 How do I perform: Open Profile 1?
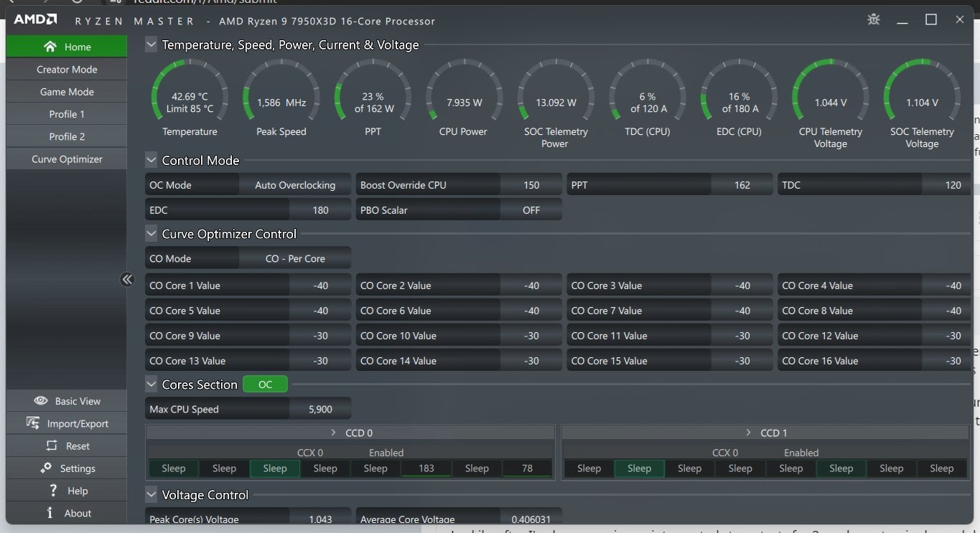[x=67, y=114]
